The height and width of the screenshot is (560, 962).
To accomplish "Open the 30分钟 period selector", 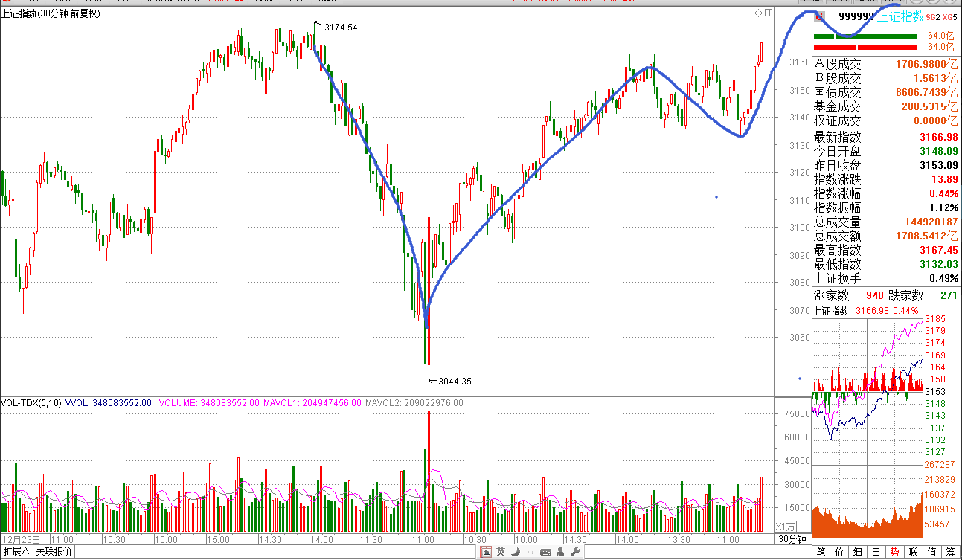I will click(x=792, y=538).
